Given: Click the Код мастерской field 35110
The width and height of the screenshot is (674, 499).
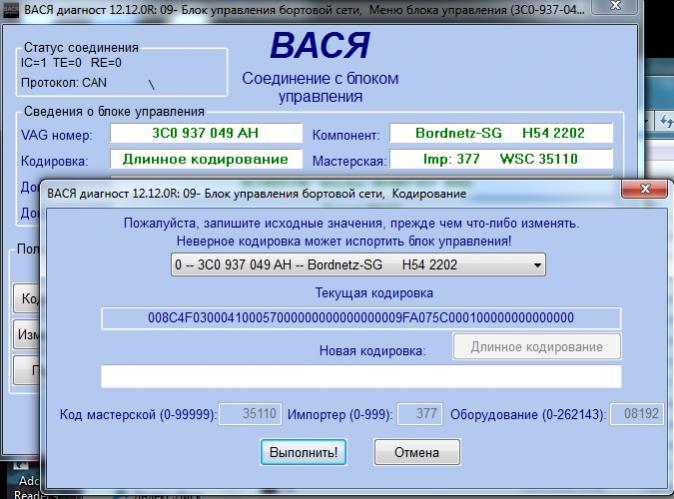Looking at the screenshot, I should (250, 414).
